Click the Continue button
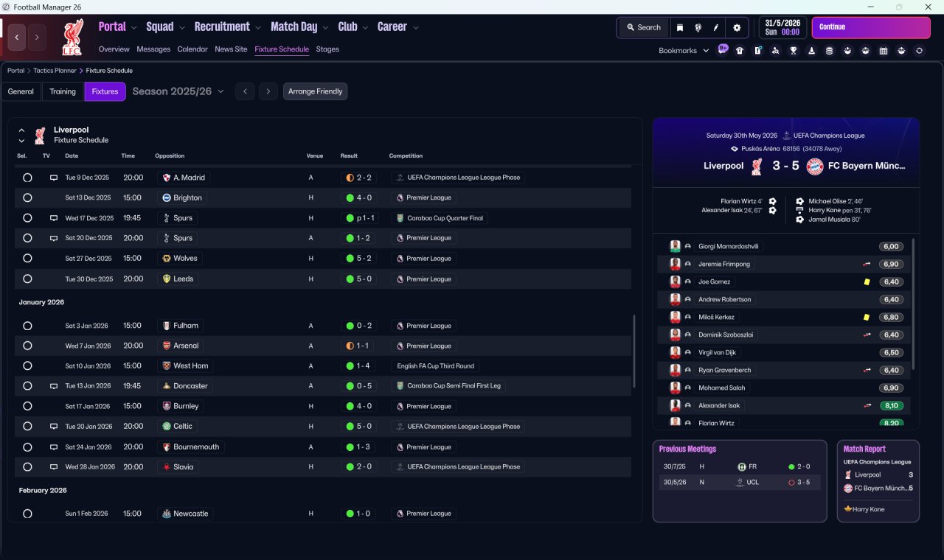944x560 pixels. (871, 27)
